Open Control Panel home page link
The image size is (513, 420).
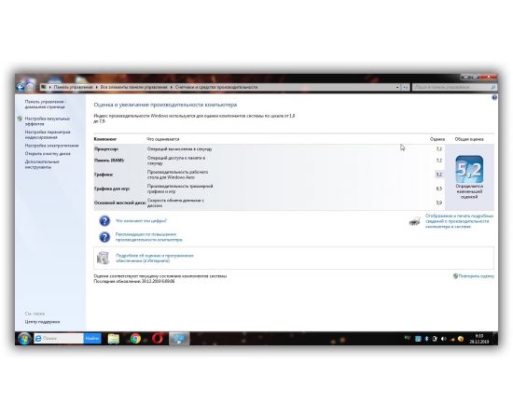pyautogui.click(x=45, y=105)
